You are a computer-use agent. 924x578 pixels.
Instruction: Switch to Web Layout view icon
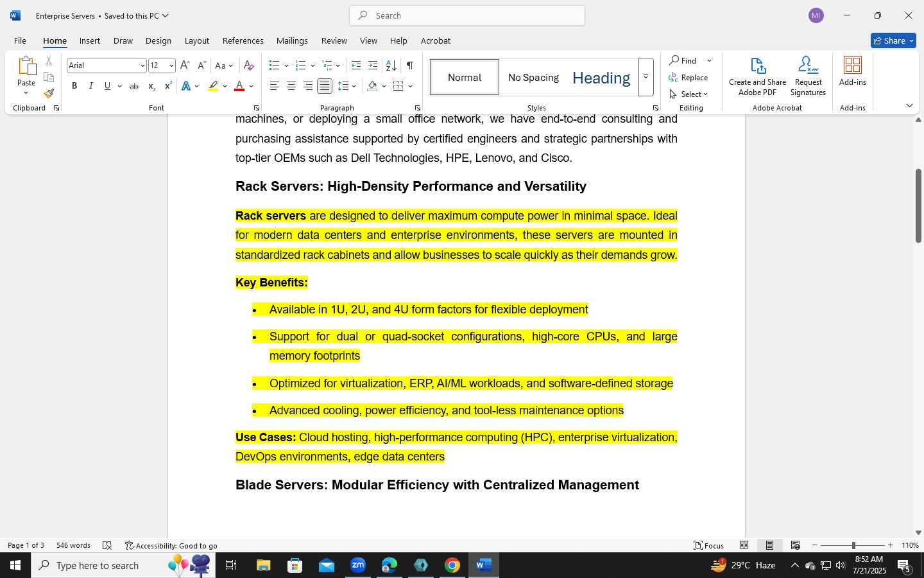click(x=796, y=545)
